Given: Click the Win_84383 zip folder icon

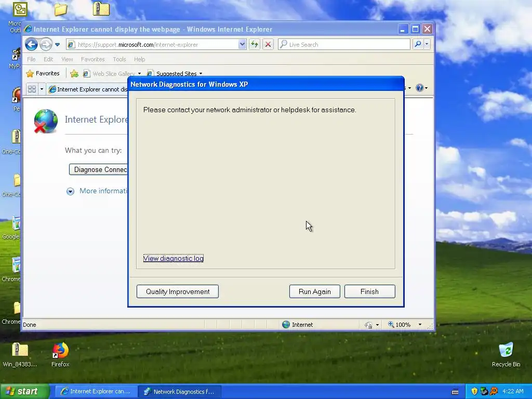Looking at the screenshot, I should [x=20, y=355].
